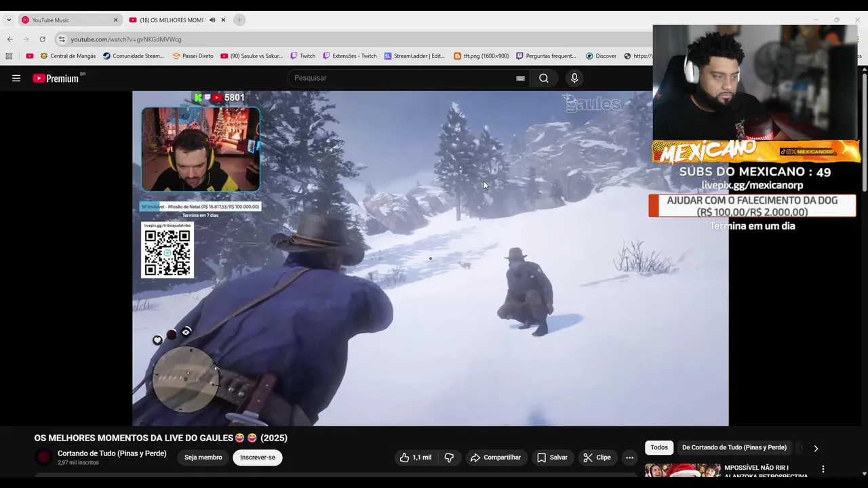868x488 pixels.
Task: Open Discover bookmark
Action: [x=601, y=56]
